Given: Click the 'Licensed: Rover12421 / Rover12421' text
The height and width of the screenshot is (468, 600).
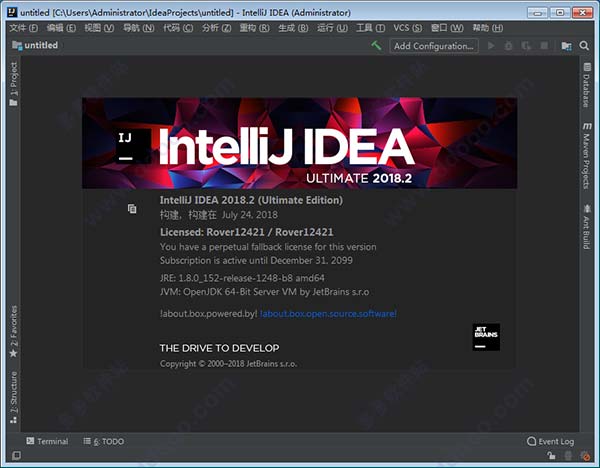Looking at the screenshot, I should pyautogui.click(x=246, y=232).
